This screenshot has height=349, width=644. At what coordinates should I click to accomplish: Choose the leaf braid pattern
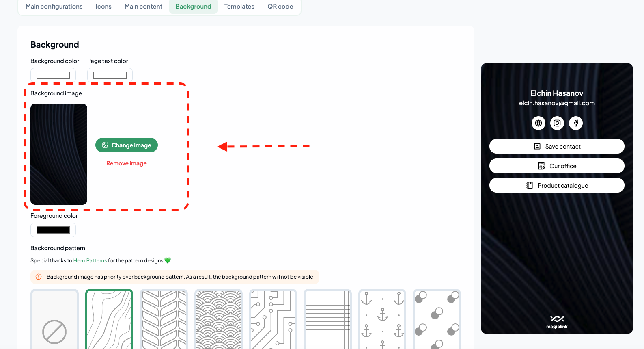(164, 319)
